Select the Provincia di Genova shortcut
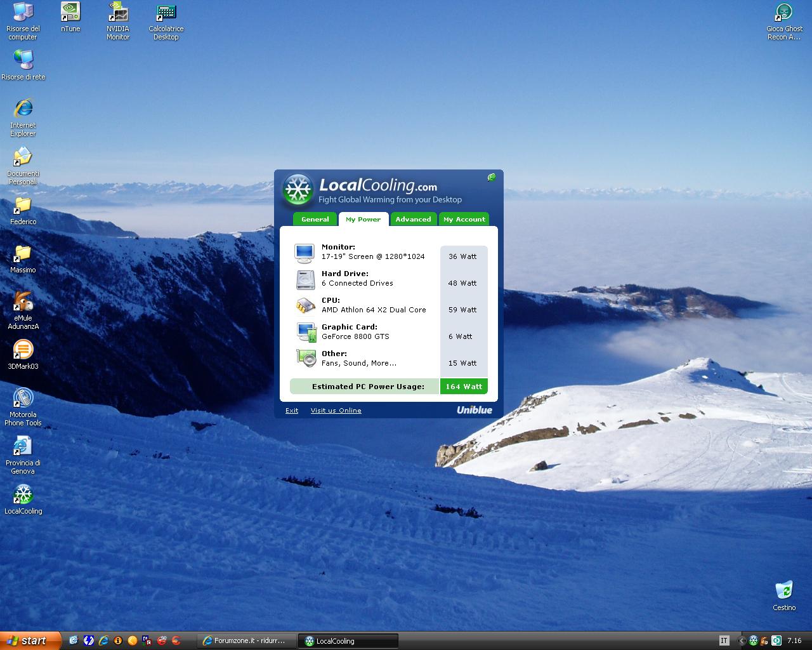The width and height of the screenshot is (812, 650). coord(23,455)
